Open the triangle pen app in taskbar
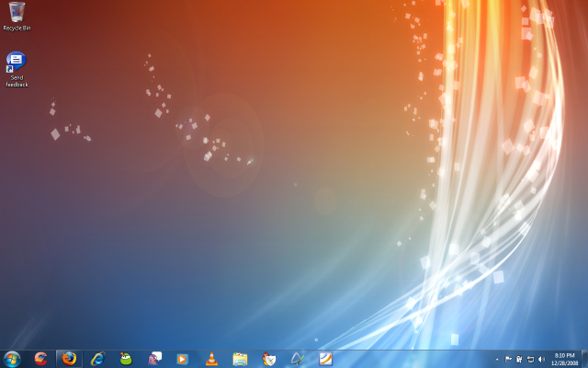Screen dimensions: 588x368 tap(297, 359)
